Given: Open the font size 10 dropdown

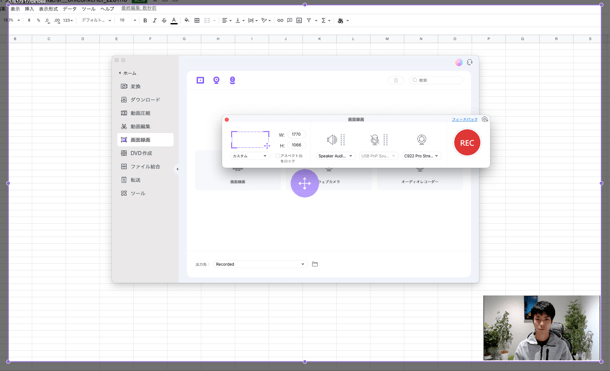Looking at the screenshot, I should (128, 20).
